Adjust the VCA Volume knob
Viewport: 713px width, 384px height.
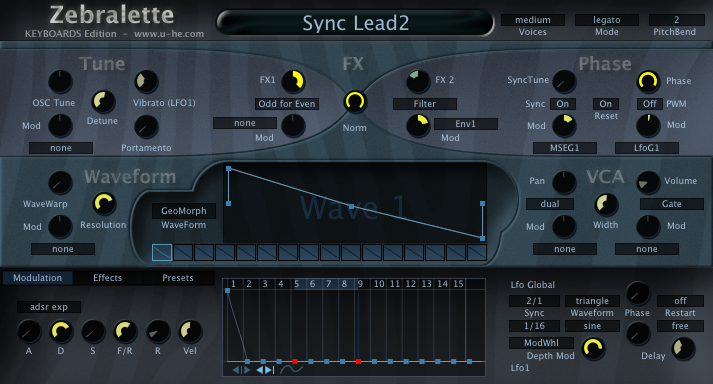648,183
